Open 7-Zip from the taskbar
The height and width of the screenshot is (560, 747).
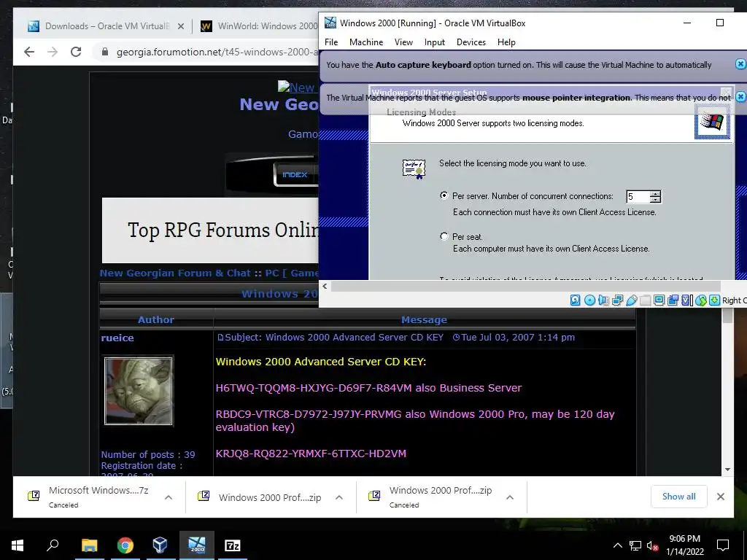pos(233,545)
